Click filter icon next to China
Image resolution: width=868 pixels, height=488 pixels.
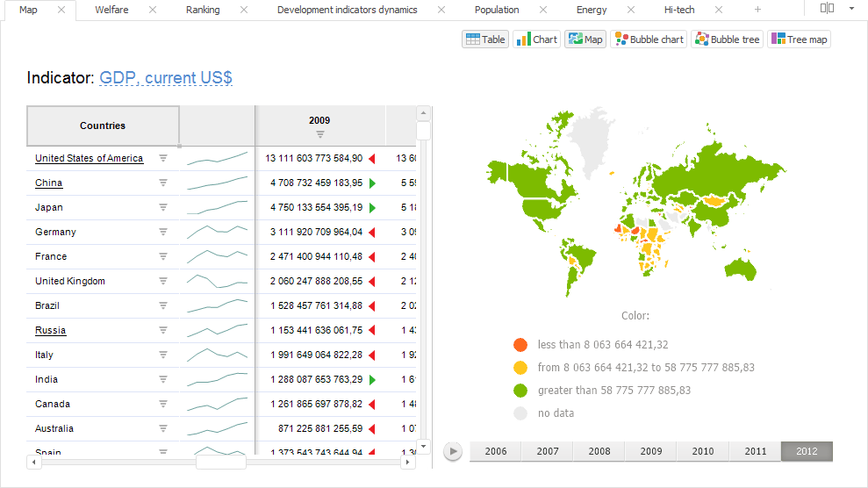click(x=163, y=183)
